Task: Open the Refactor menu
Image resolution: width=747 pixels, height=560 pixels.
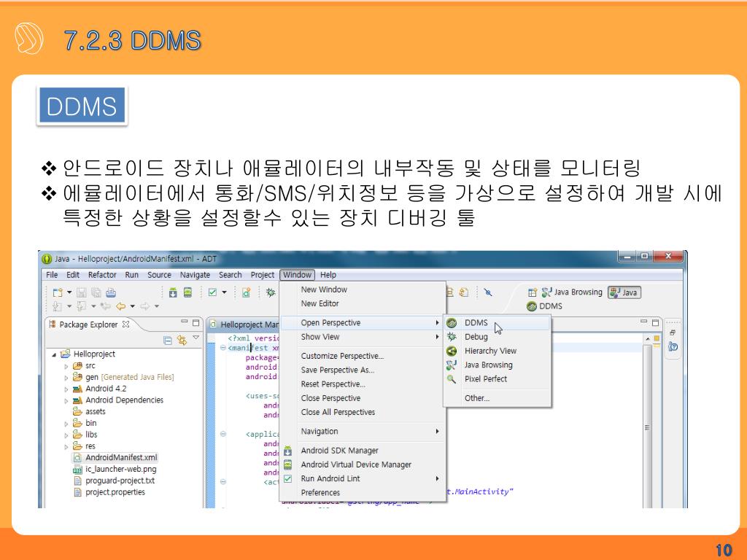Action: tap(102, 275)
